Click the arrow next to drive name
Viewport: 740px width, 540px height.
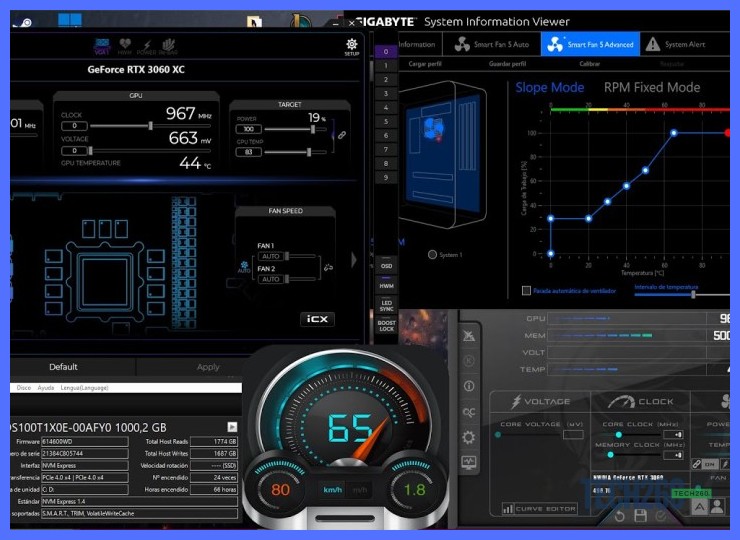tap(232, 427)
